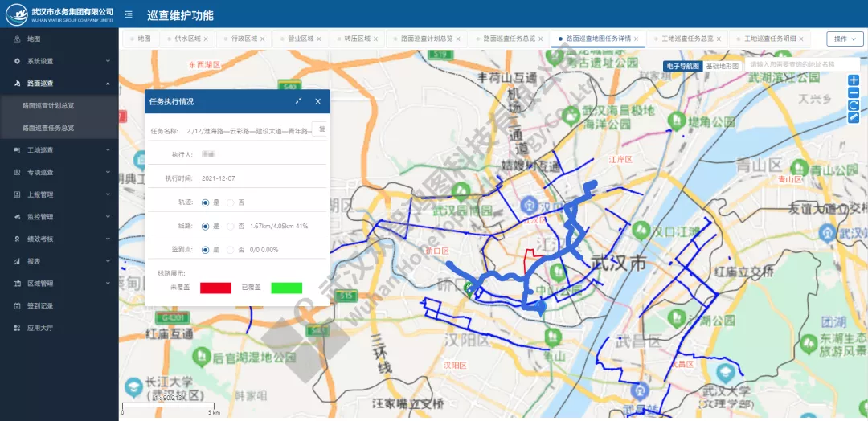Set 签到点 option to 否

click(231, 250)
